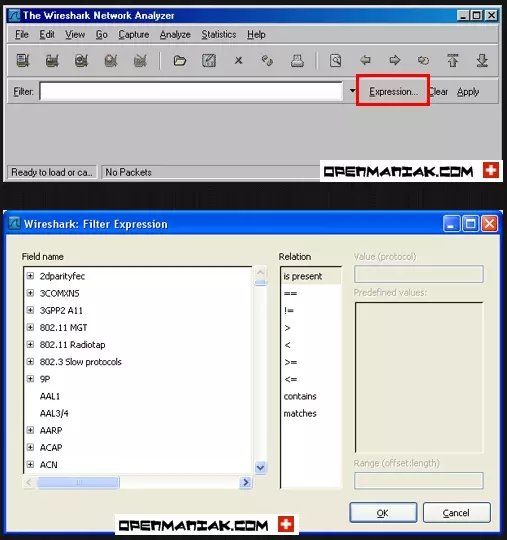Click the list capture interfaces toolbar icon
The height and width of the screenshot is (540, 507).
click(23, 61)
